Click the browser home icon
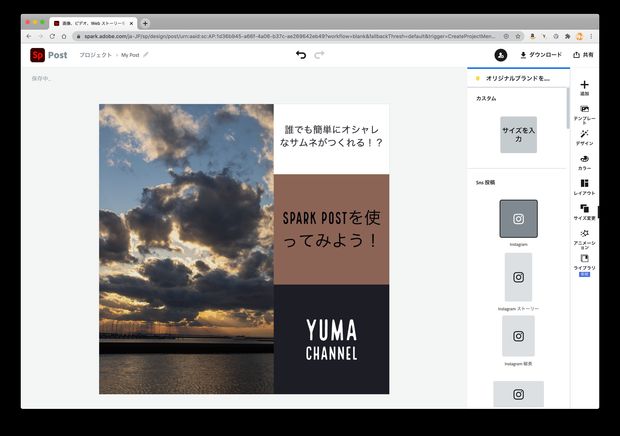Image resolution: width=620 pixels, height=436 pixels. pos(64,36)
